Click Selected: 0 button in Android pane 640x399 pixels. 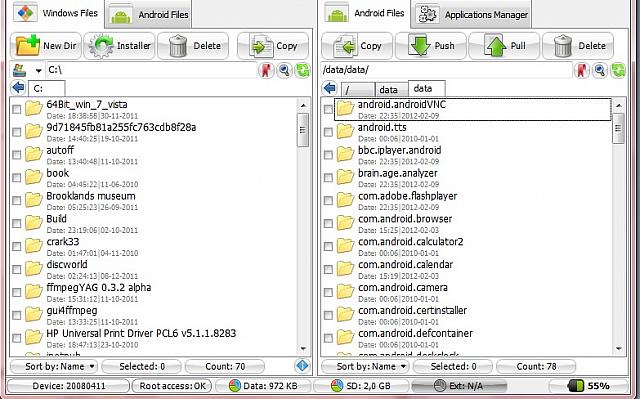click(453, 366)
